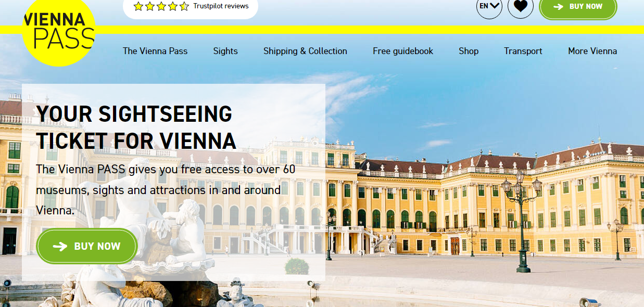Open the Sights menu item
This screenshot has width=644, height=307.
tap(225, 51)
